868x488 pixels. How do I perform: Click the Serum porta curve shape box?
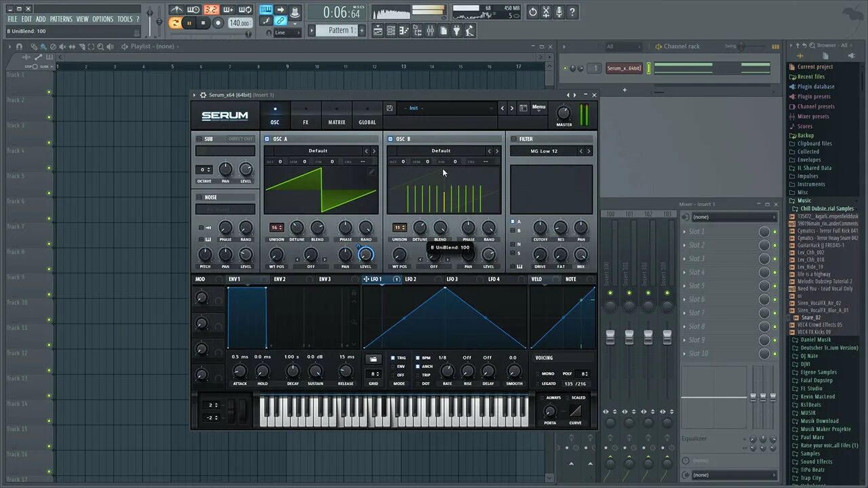pos(576,411)
